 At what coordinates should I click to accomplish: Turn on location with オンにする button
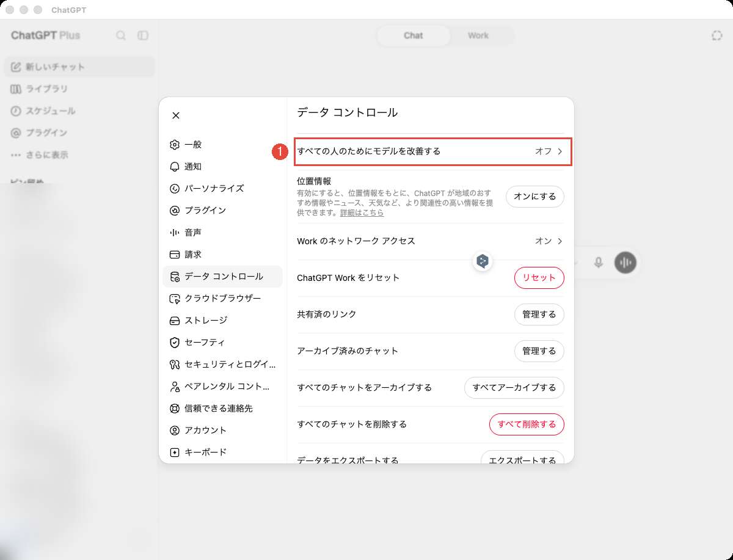(535, 197)
